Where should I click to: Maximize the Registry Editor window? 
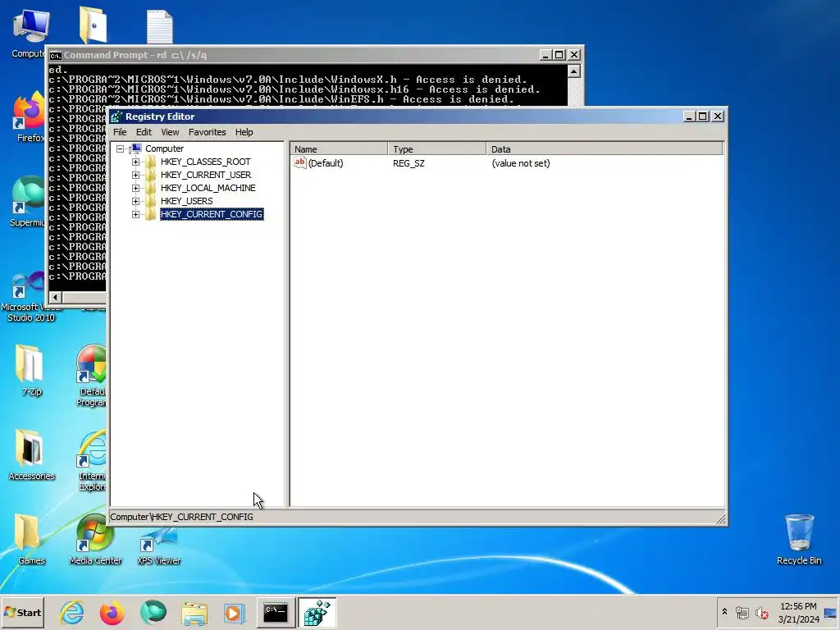click(703, 116)
